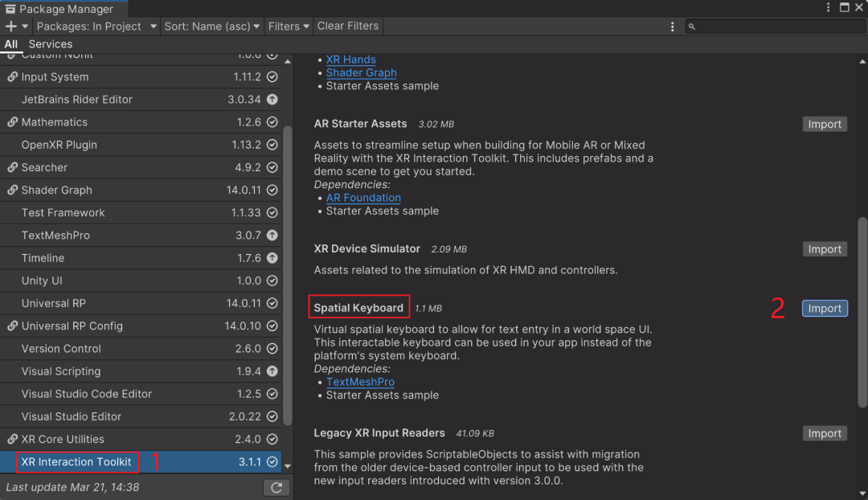Open the TextMeshPro dependency link
This screenshot has width=868, height=500.
(x=360, y=382)
